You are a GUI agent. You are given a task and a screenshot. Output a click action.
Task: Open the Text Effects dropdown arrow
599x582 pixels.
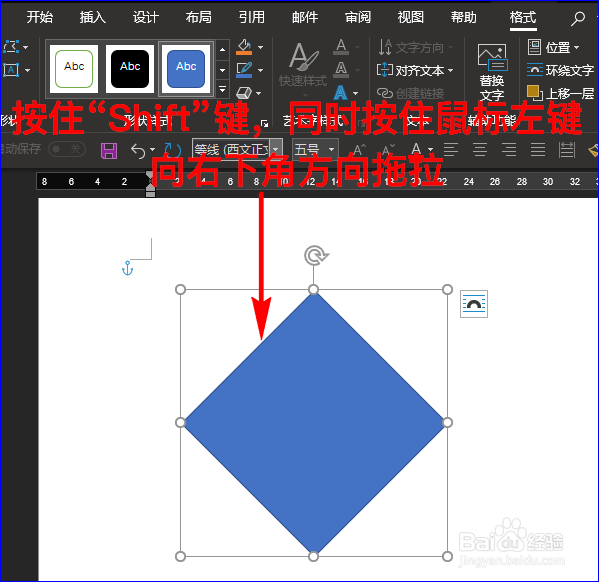(356, 93)
